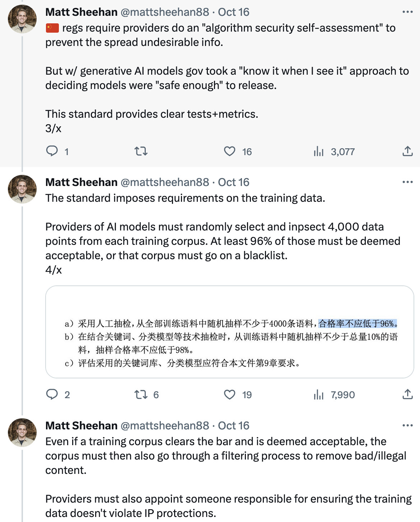Click @mattsheehan88 handle on the 4/x tweet
This screenshot has width=420, height=522.
coord(165,182)
